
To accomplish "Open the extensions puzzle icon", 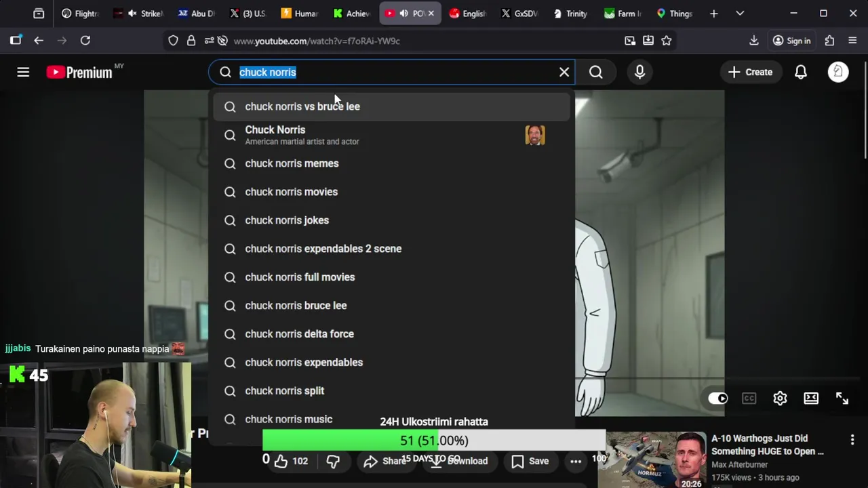I will coord(829,41).
